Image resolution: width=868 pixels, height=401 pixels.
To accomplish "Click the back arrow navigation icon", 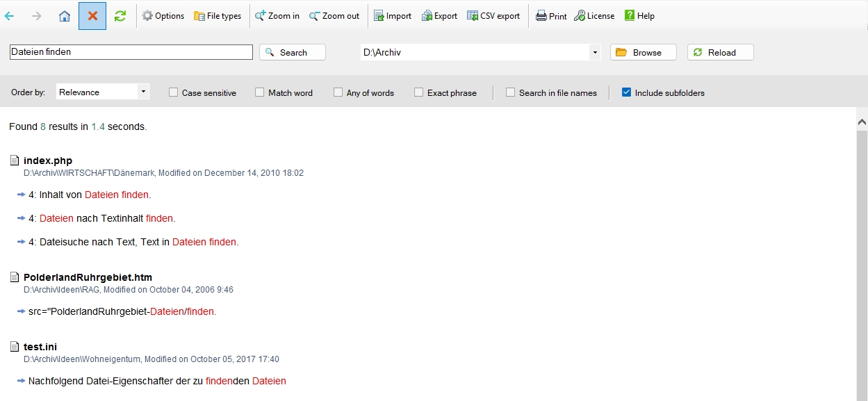I will coord(9,16).
